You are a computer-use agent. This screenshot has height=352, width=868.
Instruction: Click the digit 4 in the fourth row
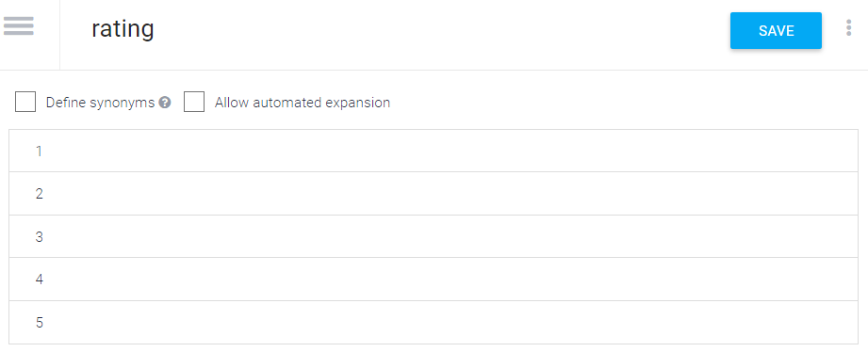coord(39,279)
